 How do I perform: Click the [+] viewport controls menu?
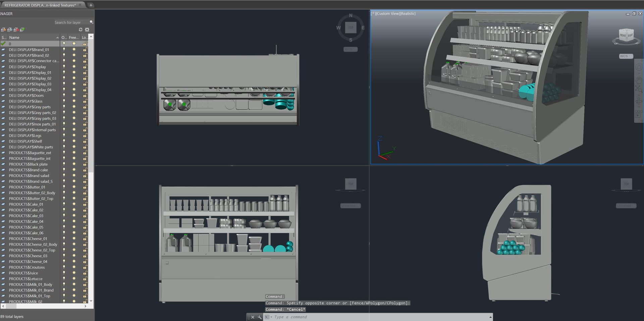pyautogui.click(x=373, y=13)
